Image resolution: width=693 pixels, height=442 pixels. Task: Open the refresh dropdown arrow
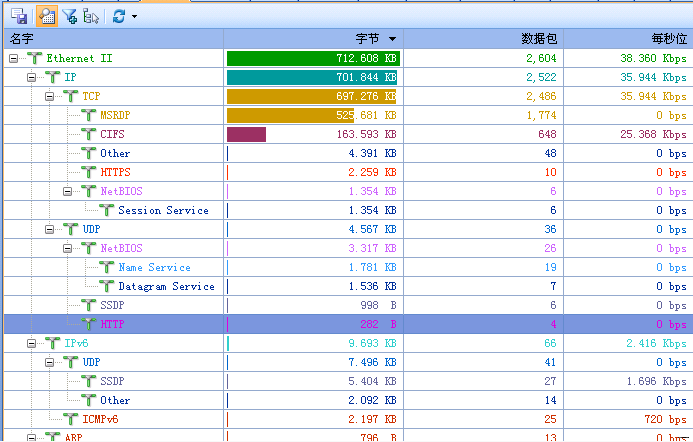click(x=134, y=16)
